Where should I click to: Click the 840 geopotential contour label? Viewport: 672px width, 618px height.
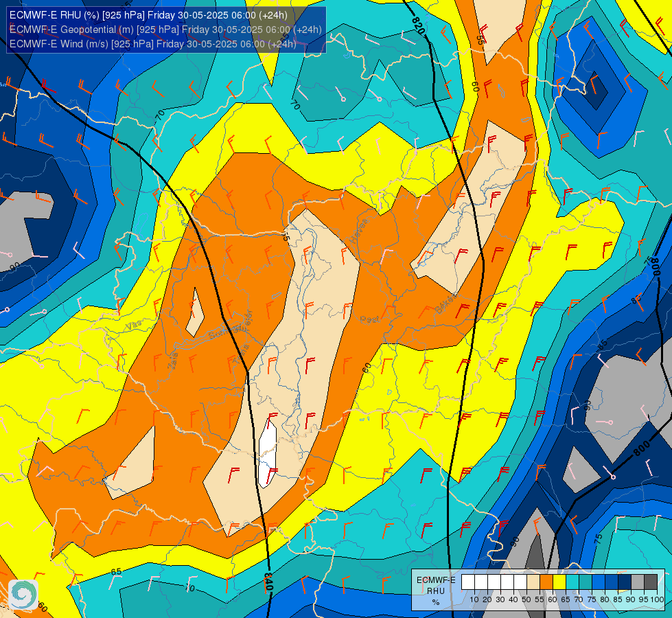tap(268, 582)
